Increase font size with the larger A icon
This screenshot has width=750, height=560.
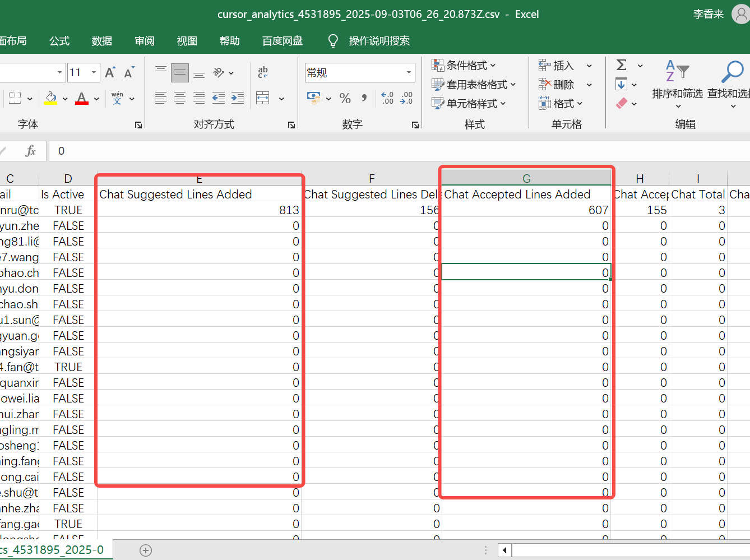[110, 72]
